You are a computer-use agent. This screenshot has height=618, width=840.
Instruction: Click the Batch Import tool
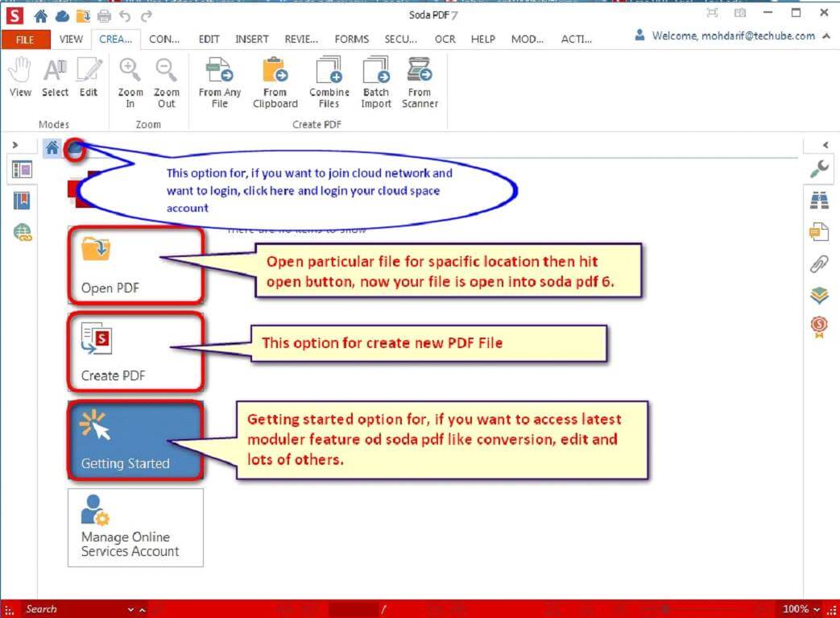click(x=376, y=83)
